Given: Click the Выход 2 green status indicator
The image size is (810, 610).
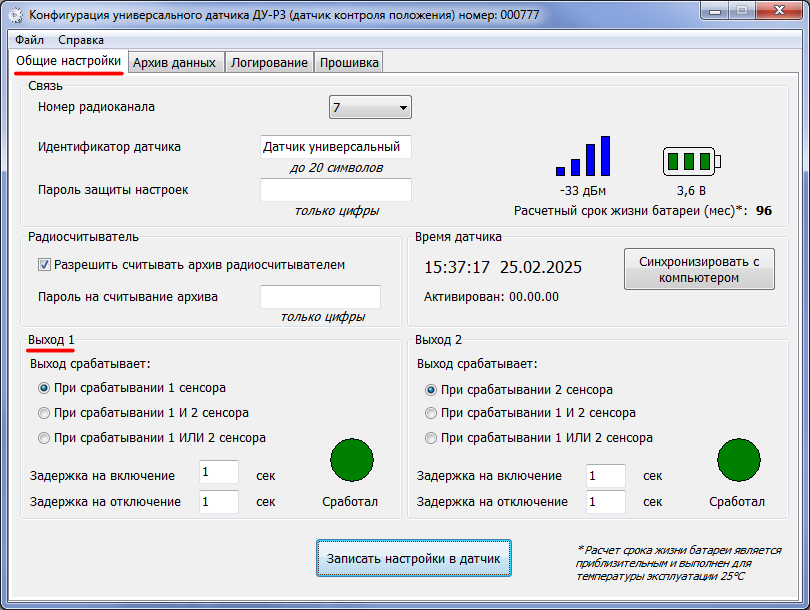Looking at the screenshot, I should (x=739, y=460).
